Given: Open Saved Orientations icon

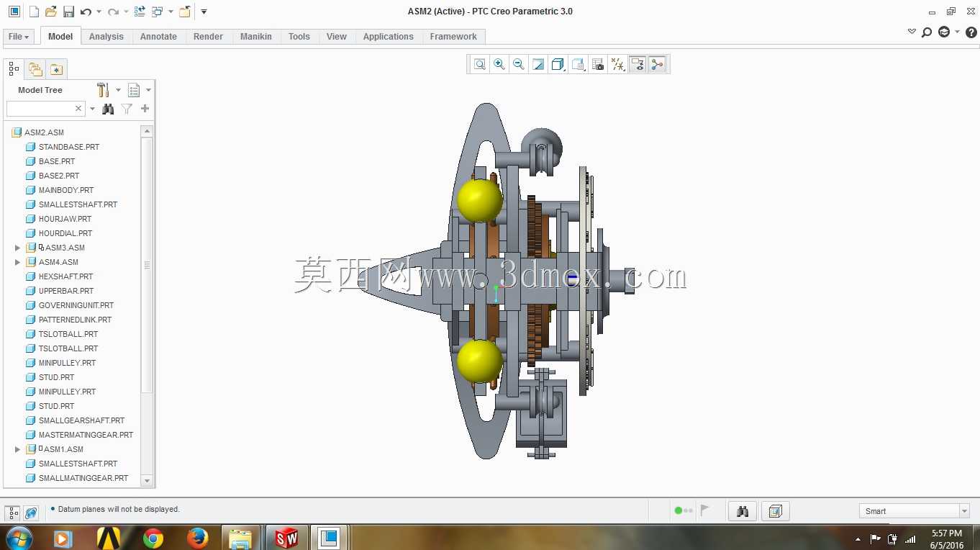Looking at the screenshot, I should pos(578,64).
